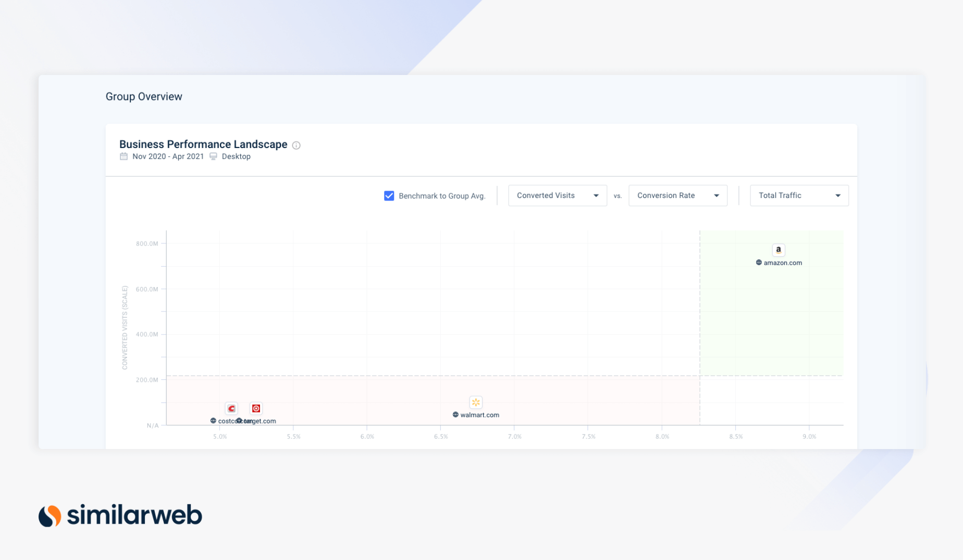Image resolution: width=963 pixels, height=560 pixels.
Task: Open the Conversion Rate dropdown
Action: (678, 196)
